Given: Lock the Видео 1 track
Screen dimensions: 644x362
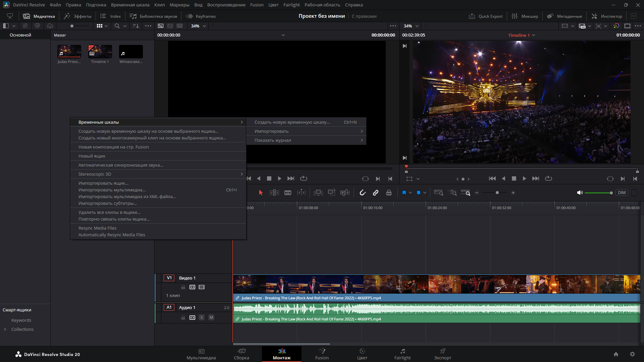Looking at the screenshot, I should tap(183, 287).
